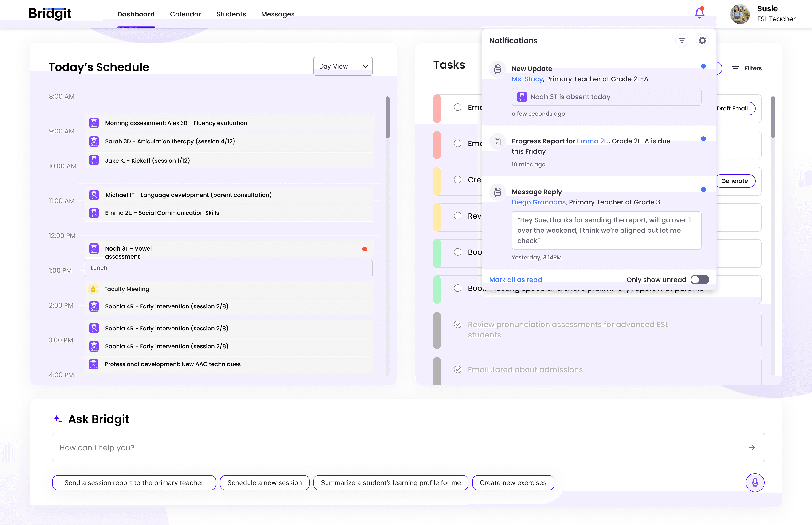Check the first 'Boo' task circle

click(x=457, y=252)
